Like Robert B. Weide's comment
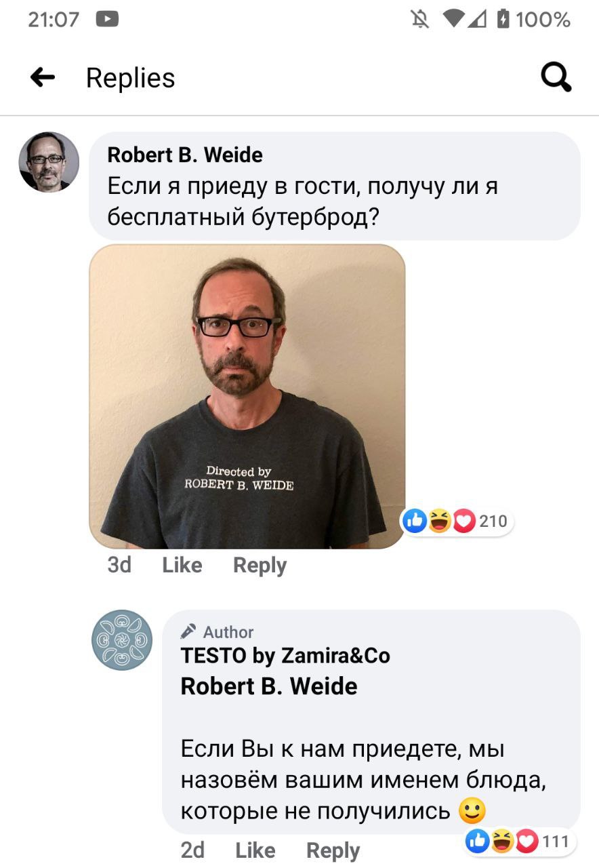 point(182,565)
